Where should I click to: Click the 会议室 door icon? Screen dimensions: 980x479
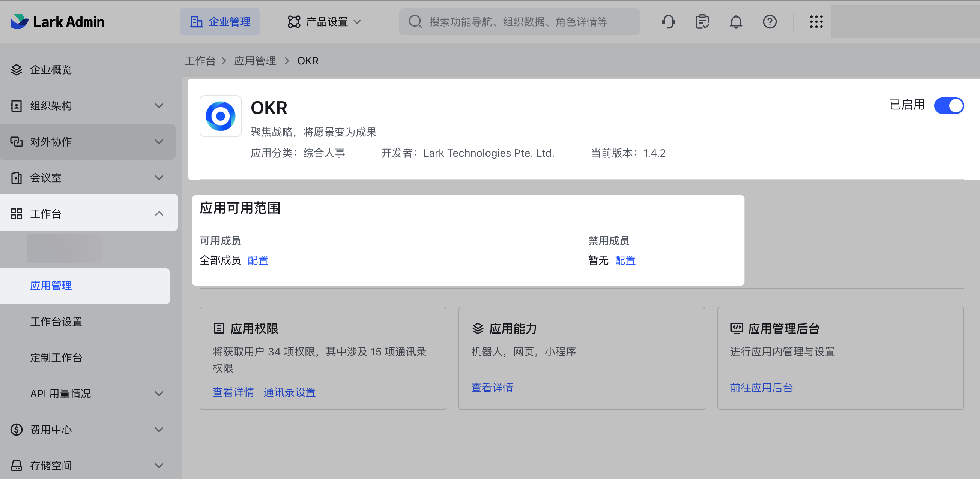click(x=17, y=178)
